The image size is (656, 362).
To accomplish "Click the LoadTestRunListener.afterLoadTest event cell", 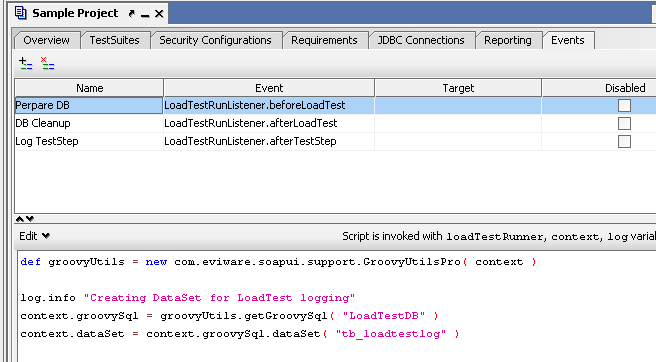I will [x=269, y=123].
